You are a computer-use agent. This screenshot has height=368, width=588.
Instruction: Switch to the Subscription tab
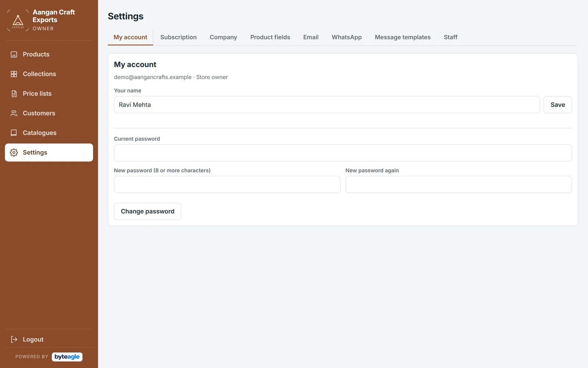[178, 37]
